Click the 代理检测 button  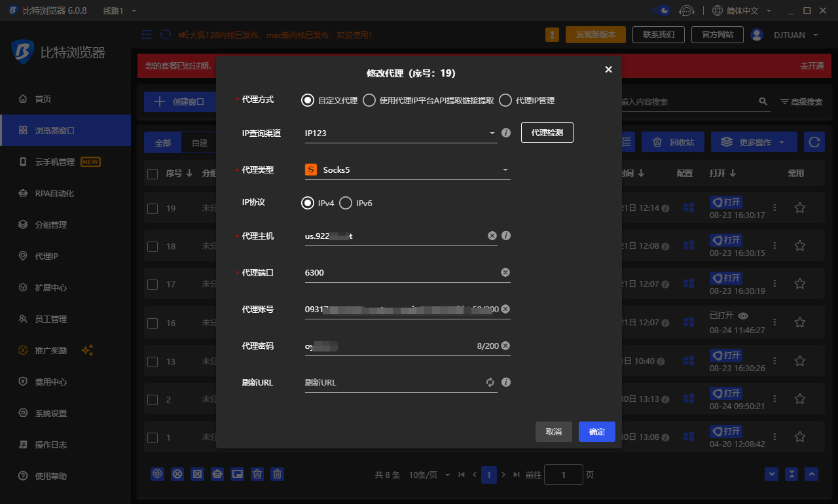(547, 133)
